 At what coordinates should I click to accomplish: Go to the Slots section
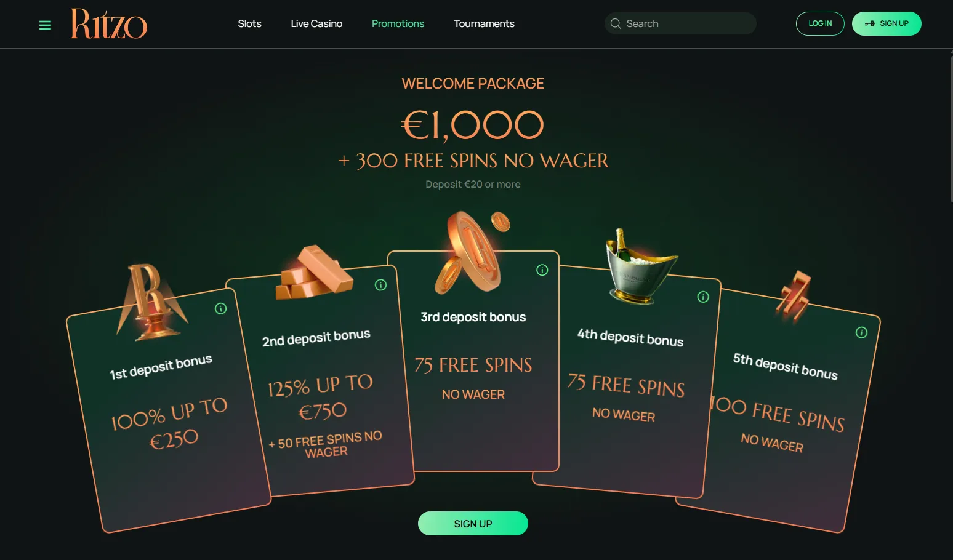coord(249,23)
